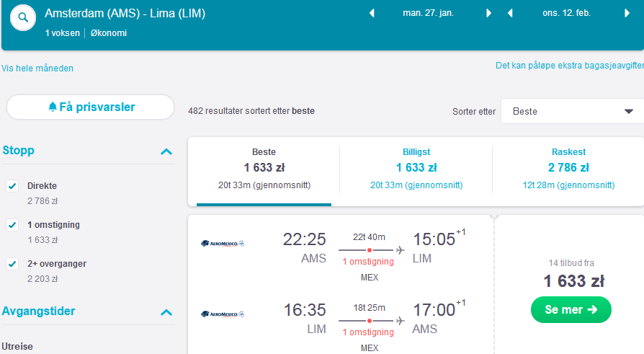Click Stopp section heading

tap(19, 151)
